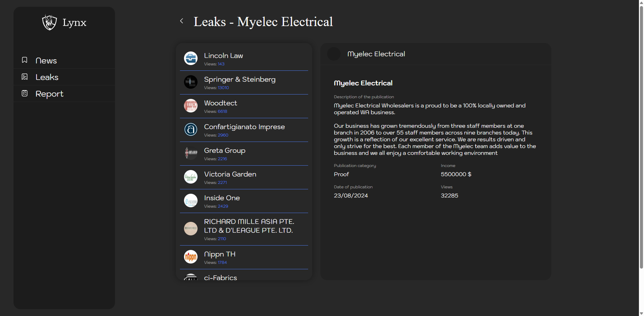Viewport: 644px width, 316px height.
Task: Click the Leaks document icon in sidebar
Action: click(x=25, y=77)
